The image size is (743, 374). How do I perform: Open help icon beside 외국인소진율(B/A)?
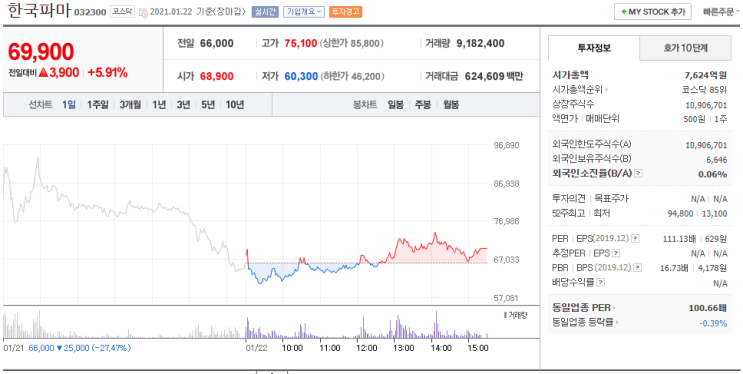[x=638, y=173]
